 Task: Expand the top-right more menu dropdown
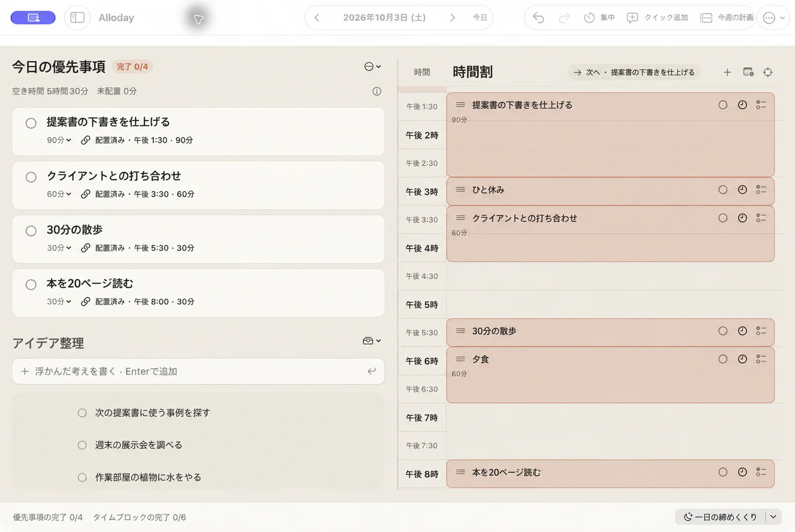click(x=773, y=18)
